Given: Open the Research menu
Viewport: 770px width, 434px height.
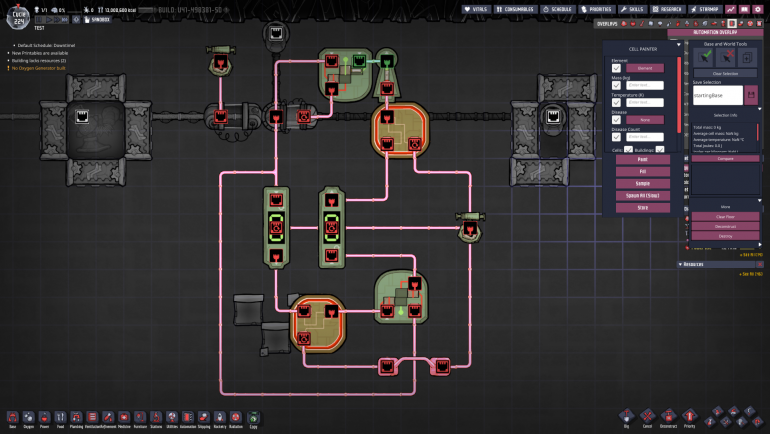Looking at the screenshot, I should (671, 9).
